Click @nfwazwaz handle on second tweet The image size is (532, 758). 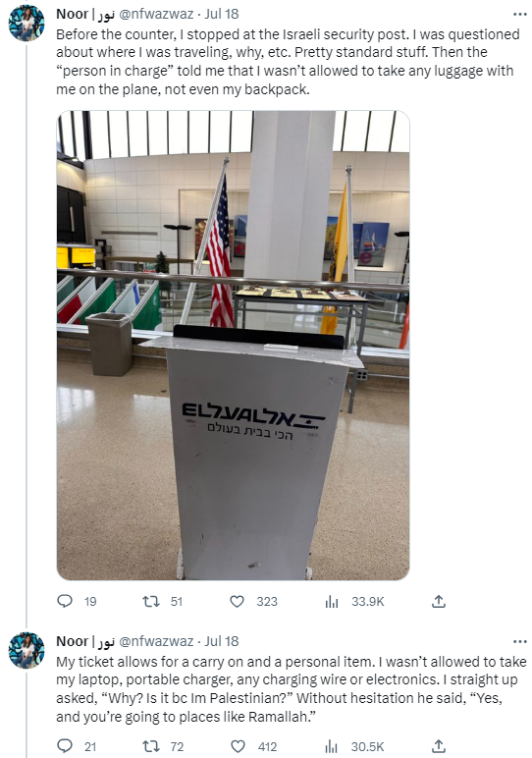pyautogui.click(x=156, y=641)
